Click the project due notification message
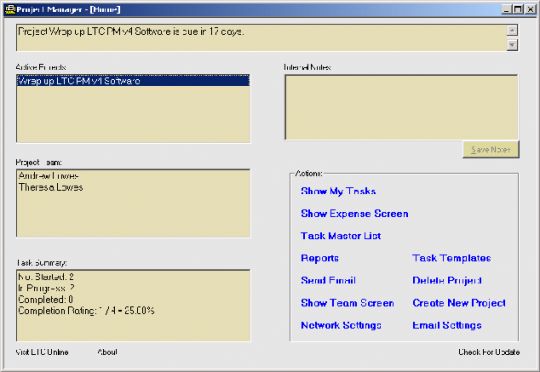This screenshot has height=372, width=540. pos(131,32)
